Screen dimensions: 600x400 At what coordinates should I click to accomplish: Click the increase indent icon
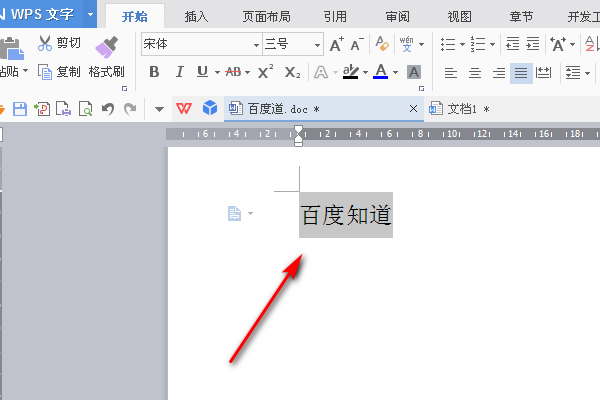pyautogui.click(x=533, y=44)
